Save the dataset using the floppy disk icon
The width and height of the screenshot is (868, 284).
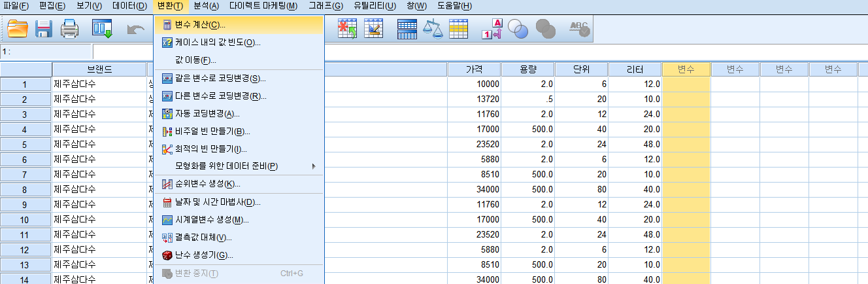click(44, 29)
